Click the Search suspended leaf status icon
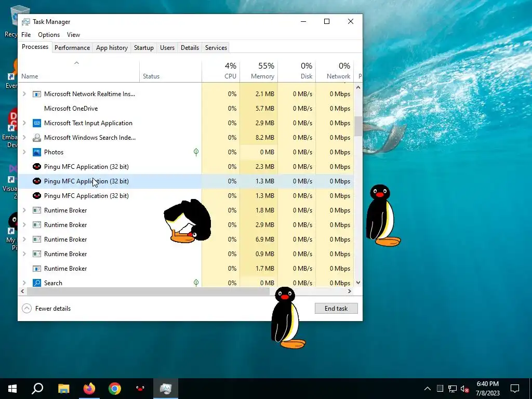Screen dimensions: 532x399 196,283
